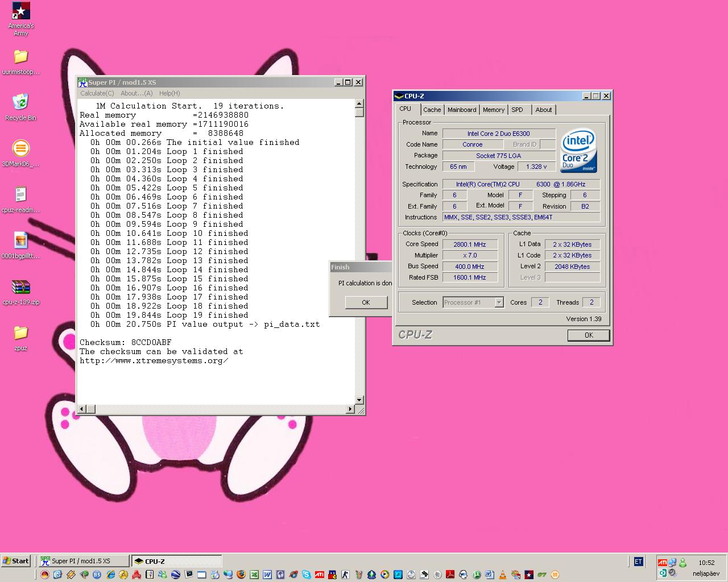This screenshot has height=582, width=728.
Task: Launch 3DMark06 desktop shortcut
Action: [x=21, y=154]
